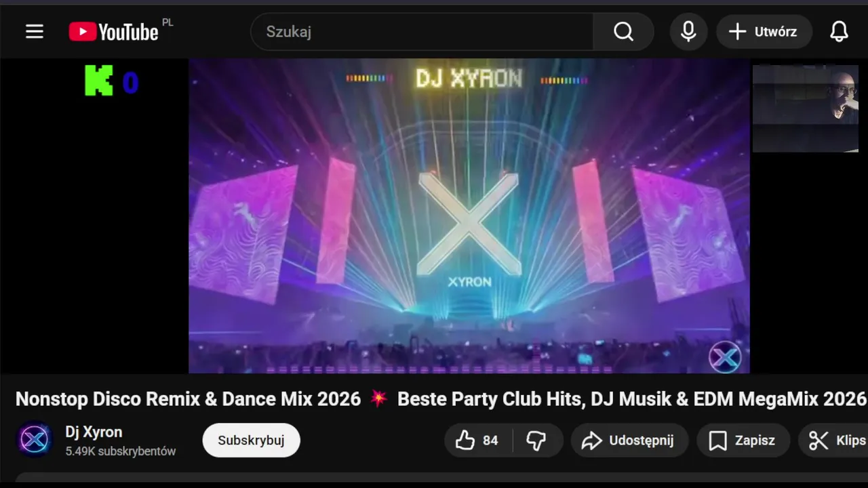Screen dimensions: 868x488
Task: Open the Dj Xyron channel avatar
Action: point(35,440)
